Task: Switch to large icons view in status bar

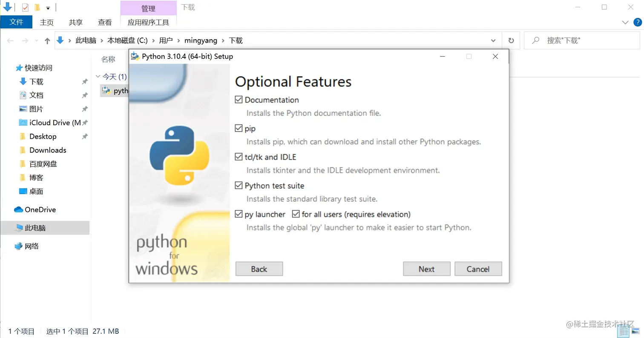Action: [x=636, y=331]
